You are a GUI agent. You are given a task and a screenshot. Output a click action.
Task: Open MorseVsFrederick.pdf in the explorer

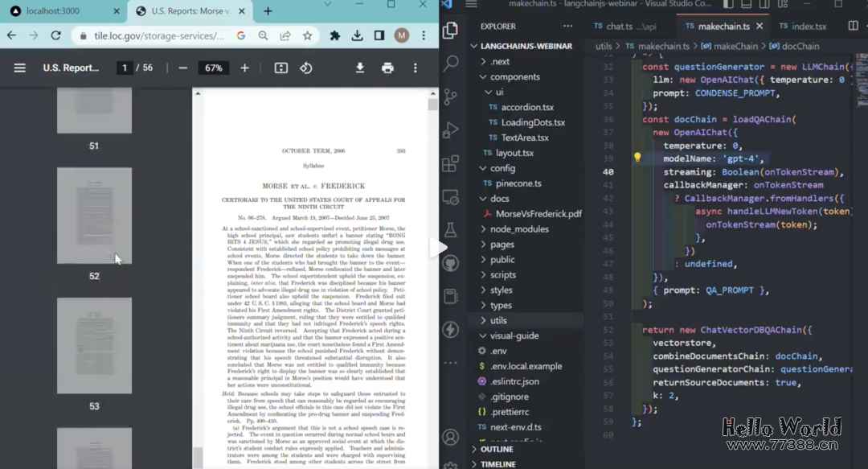click(538, 214)
